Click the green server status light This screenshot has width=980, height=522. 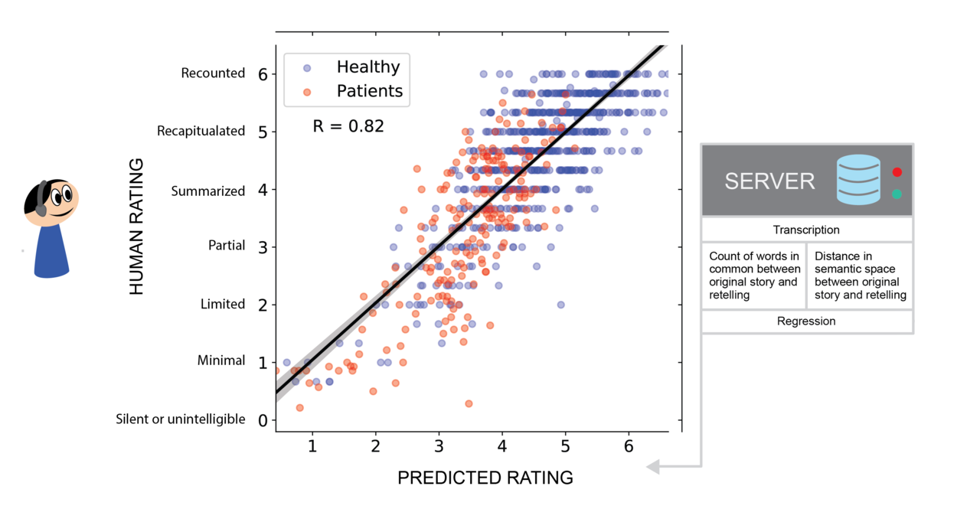pyautogui.click(x=897, y=194)
